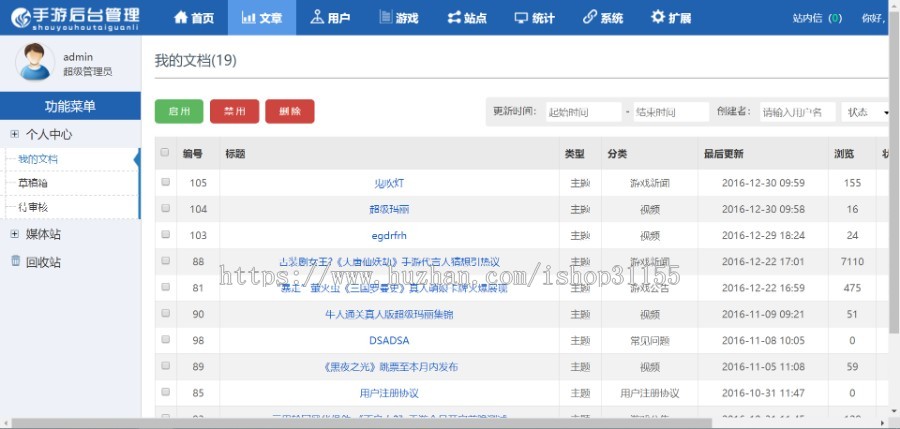Click the admin avatar picture

pyautogui.click(x=35, y=61)
